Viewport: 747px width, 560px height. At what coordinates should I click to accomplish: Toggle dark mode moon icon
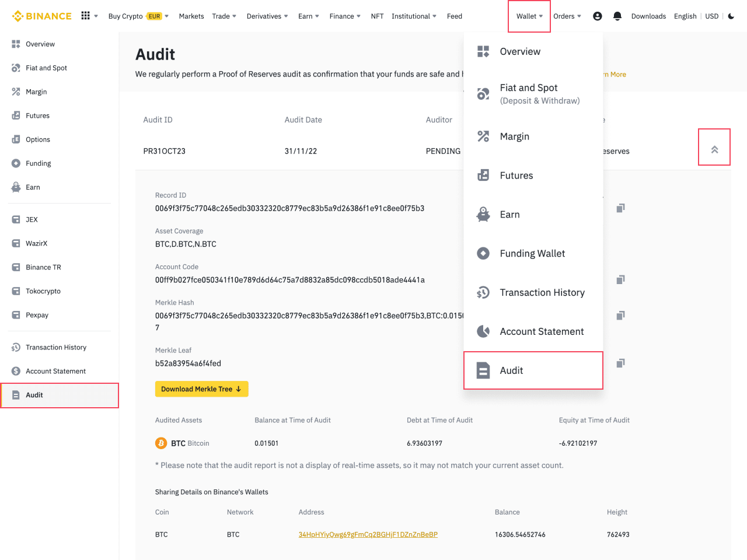pos(731,16)
